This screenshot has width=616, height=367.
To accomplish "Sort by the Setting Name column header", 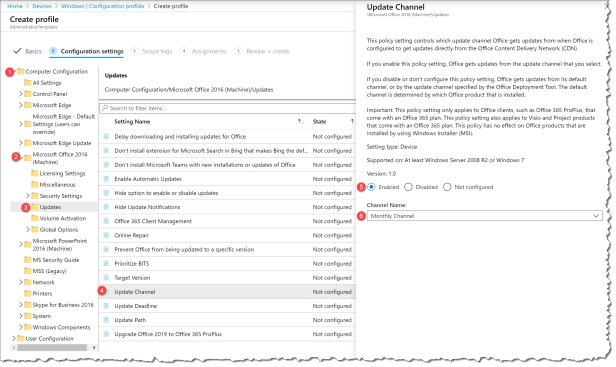I will coord(132,122).
